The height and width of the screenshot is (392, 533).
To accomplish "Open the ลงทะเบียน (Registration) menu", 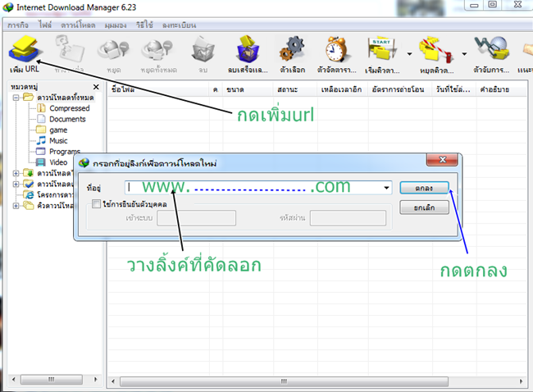I will click(x=179, y=25).
